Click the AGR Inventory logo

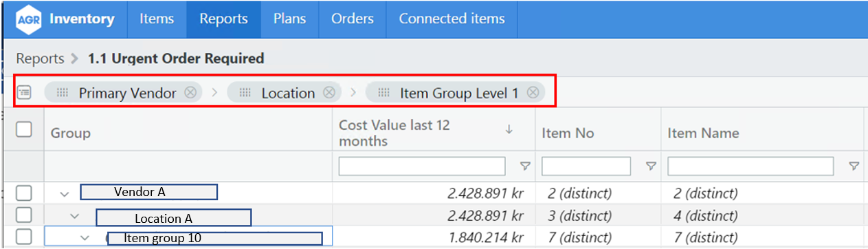pyautogui.click(x=65, y=19)
